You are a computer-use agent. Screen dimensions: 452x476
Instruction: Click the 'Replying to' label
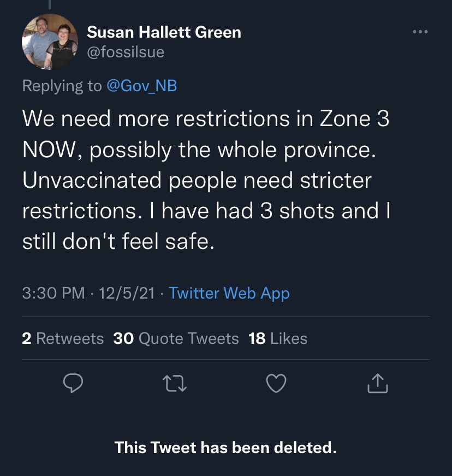click(62, 86)
